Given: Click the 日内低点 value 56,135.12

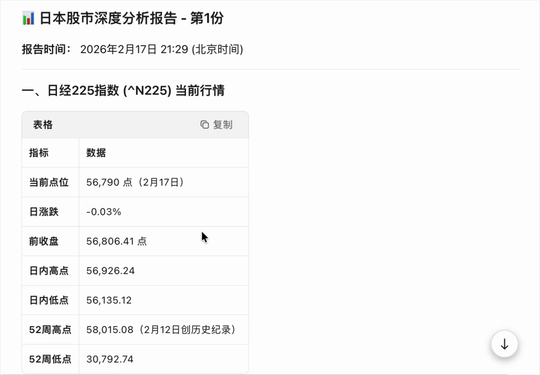Looking at the screenshot, I should (x=109, y=300).
